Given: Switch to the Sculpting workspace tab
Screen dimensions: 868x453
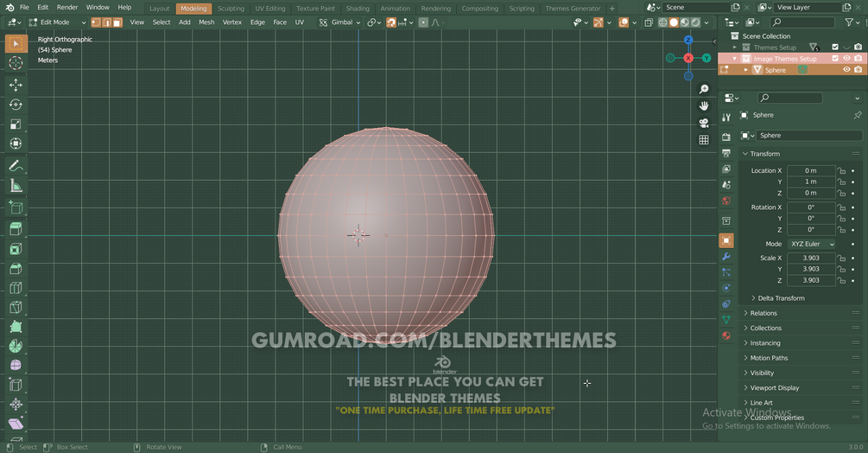Looking at the screenshot, I should 231,9.
